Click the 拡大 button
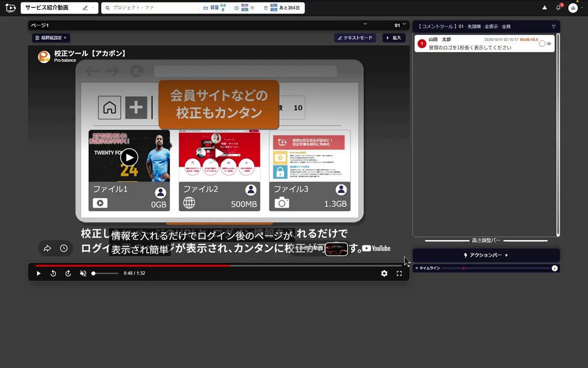The width and height of the screenshot is (588, 368). (394, 38)
